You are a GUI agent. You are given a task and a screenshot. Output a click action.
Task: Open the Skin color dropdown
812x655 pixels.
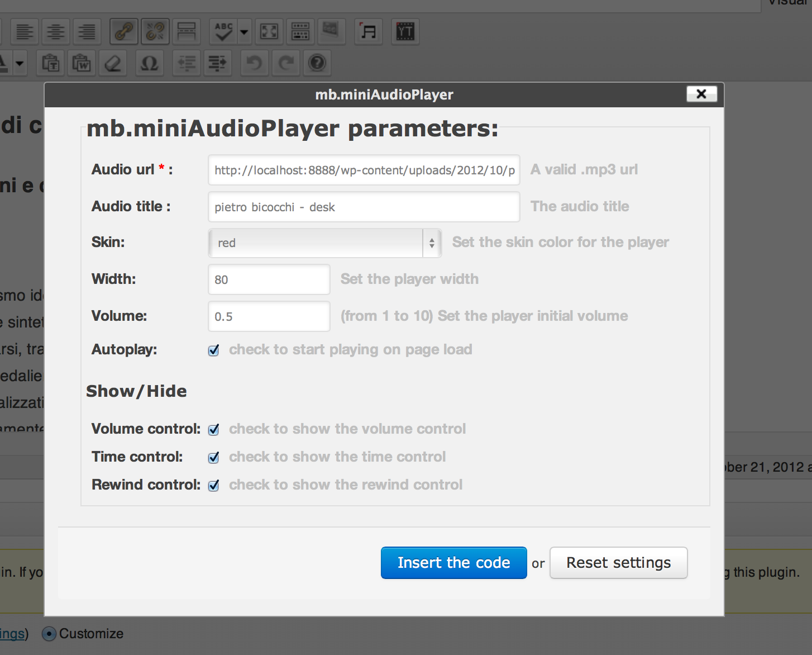(x=324, y=243)
